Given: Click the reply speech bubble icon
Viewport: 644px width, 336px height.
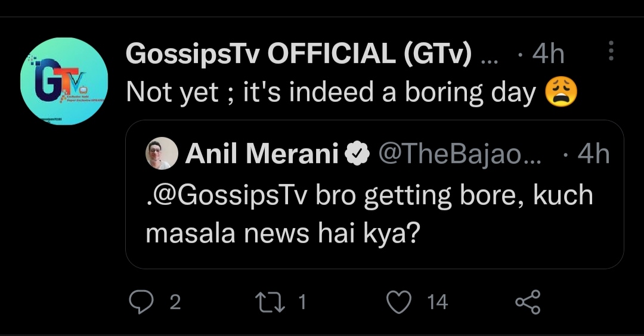Looking at the screenshot, I should click(141, 303).
